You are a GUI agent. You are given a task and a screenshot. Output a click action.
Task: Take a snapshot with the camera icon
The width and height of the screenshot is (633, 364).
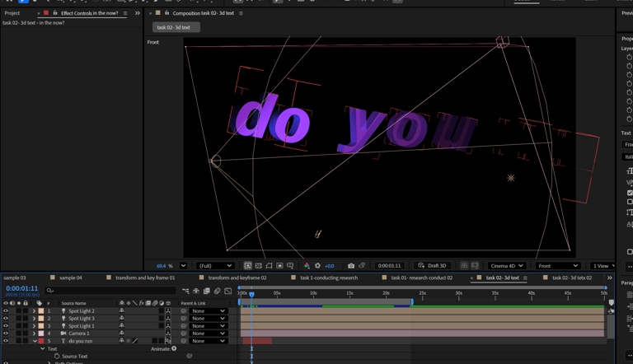click(x=351, y=266)
